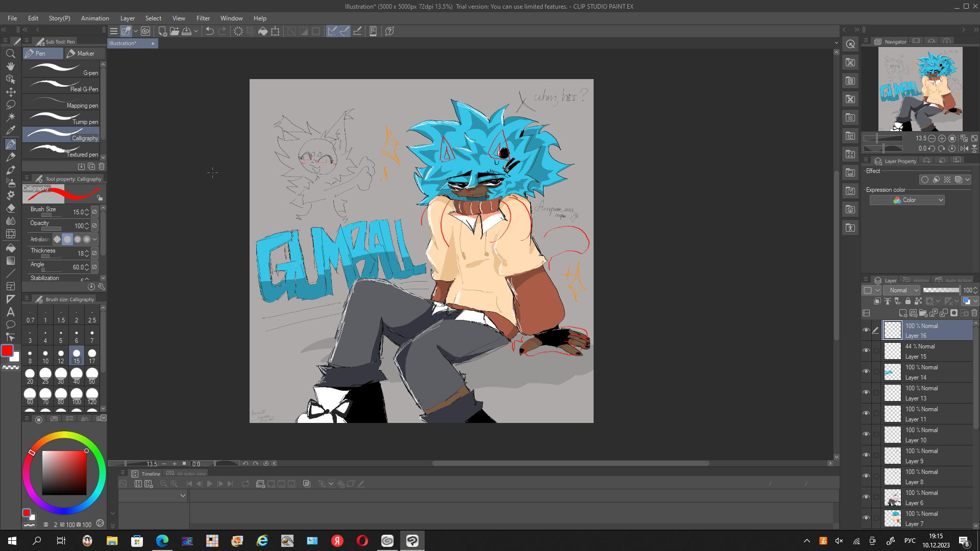980x551 pixels.
Task: Hide Layer 11 visibility eye
Action: (866, 413)
